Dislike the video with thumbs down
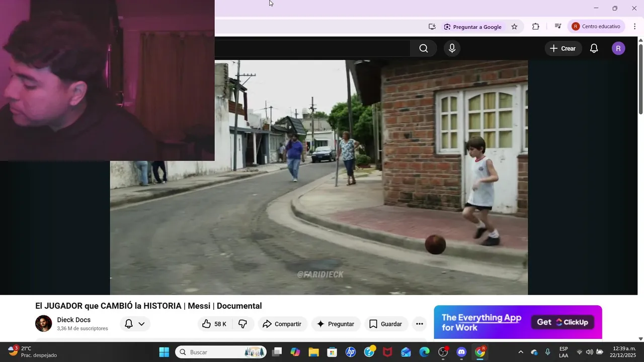 click(243, 324)
